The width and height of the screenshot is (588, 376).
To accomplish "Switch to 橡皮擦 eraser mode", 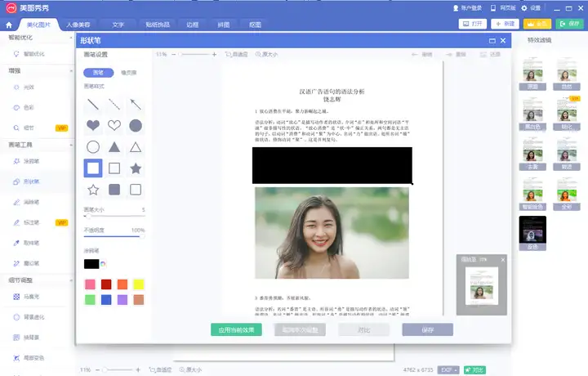I will (129, 73).
